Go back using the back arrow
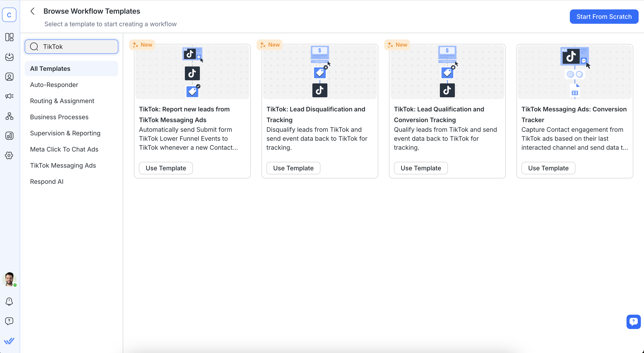 click(x=32, y=11)
